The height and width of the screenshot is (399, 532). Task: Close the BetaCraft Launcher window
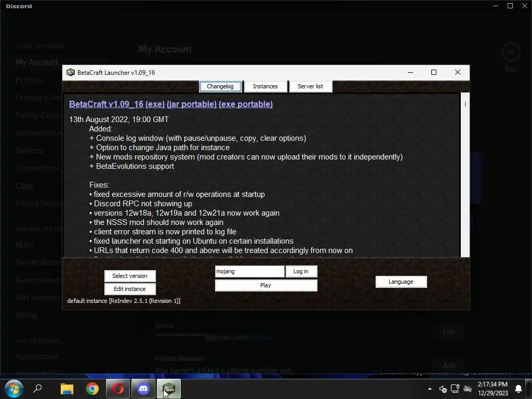click(x=457, y=72)
